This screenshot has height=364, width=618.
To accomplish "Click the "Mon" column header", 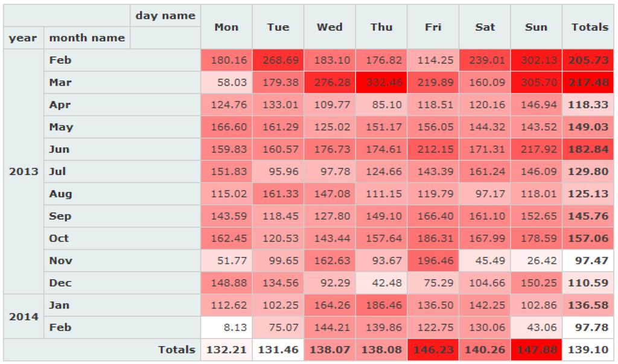I will 226,27.
